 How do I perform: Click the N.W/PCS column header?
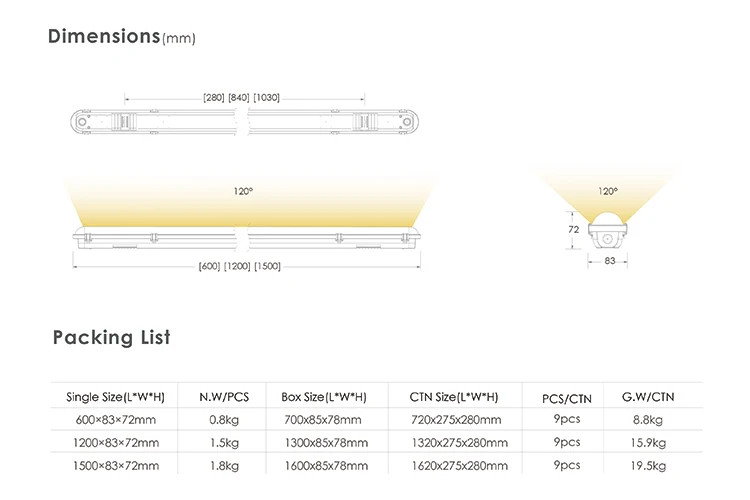[224, 397]
